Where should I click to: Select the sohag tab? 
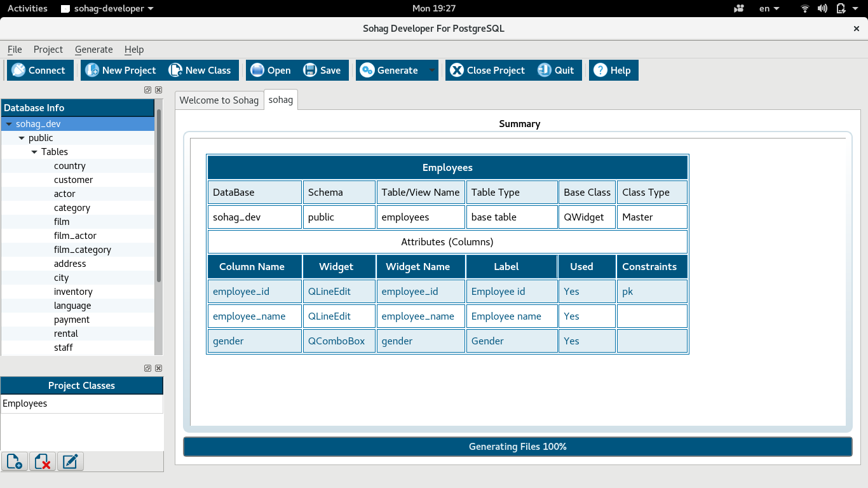pyautogui.click(x=281, y=100)
